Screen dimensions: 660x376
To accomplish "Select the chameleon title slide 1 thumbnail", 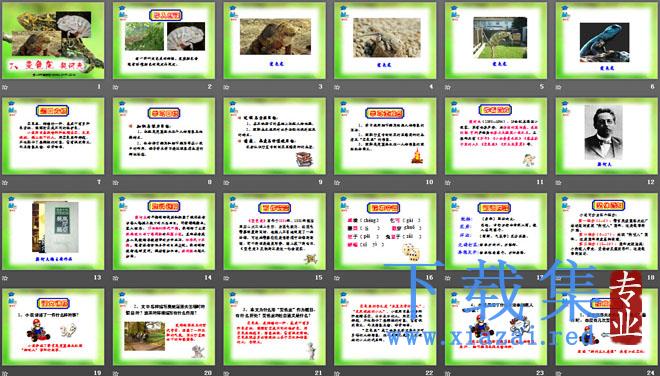I will point(53,40).
